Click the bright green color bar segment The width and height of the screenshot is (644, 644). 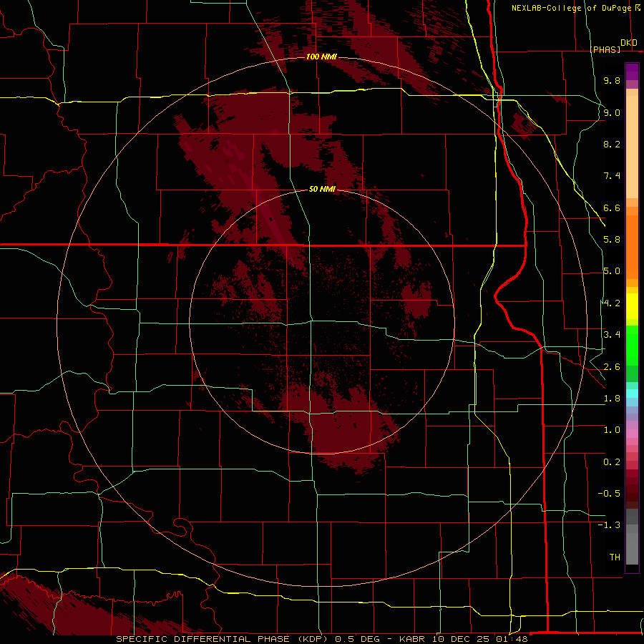[632, 345]
